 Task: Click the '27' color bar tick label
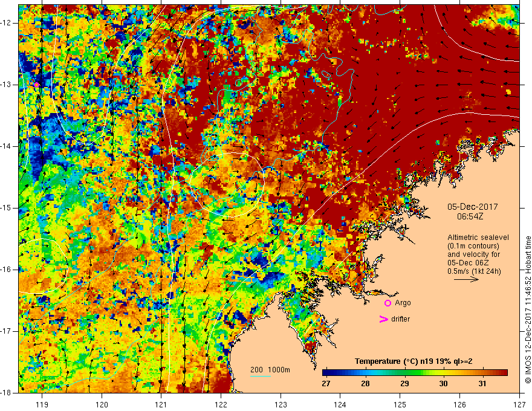click(x=326, y=384)
